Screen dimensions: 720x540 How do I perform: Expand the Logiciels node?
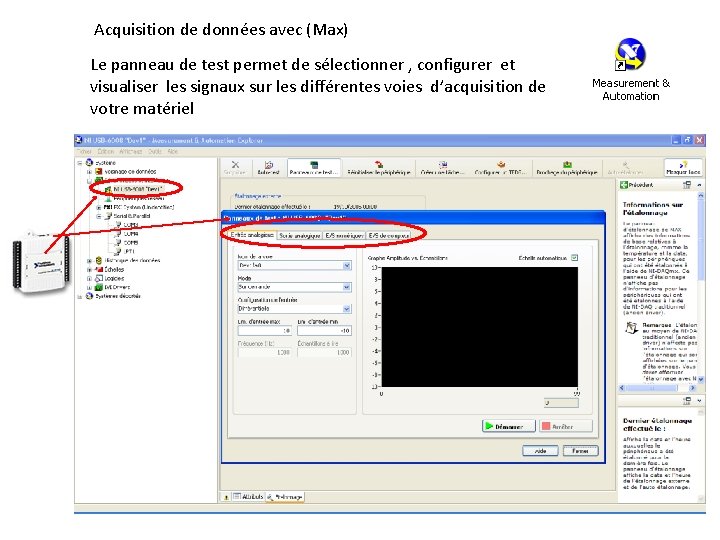point(89,278)
